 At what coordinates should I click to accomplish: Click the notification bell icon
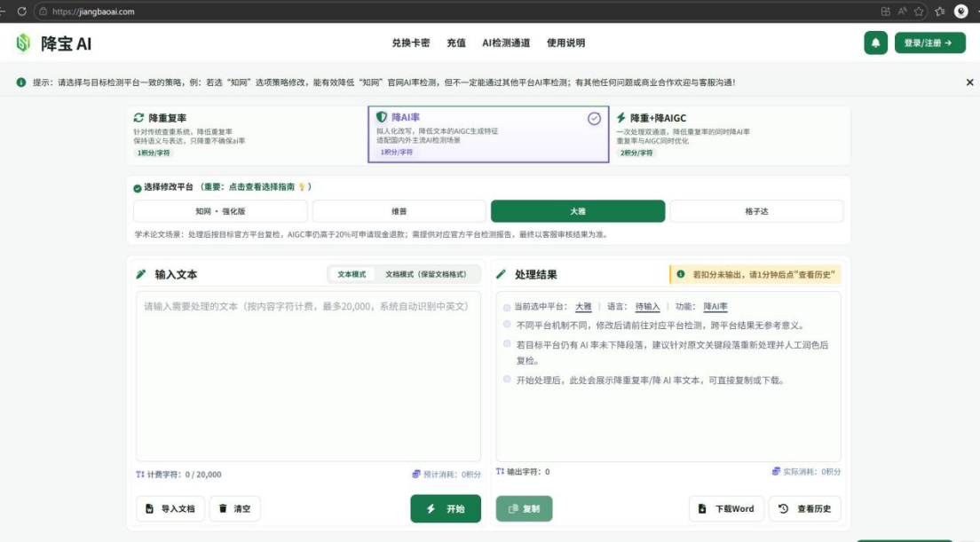(875, 43)
